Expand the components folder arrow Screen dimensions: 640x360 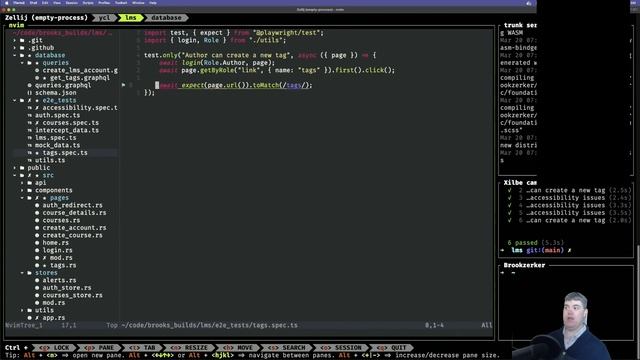pyautogui.click(x=22, y=190)
